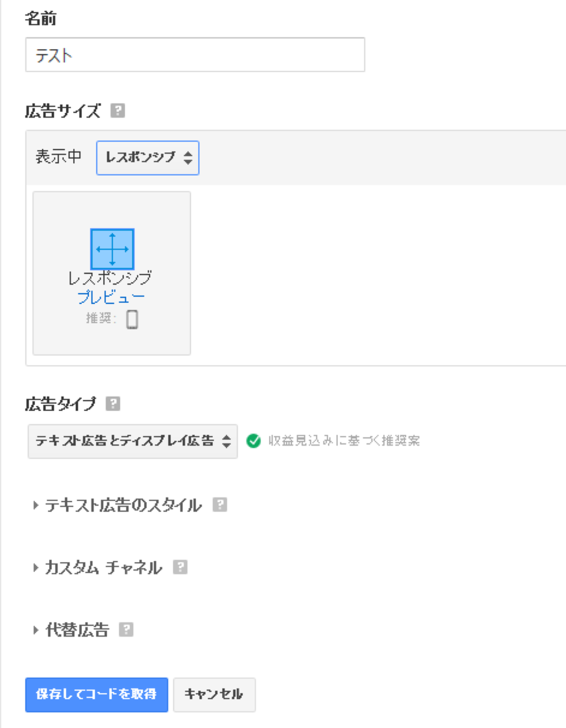
Task: Click the recommended mobile phone icon
Action: (x=132, y=319)
